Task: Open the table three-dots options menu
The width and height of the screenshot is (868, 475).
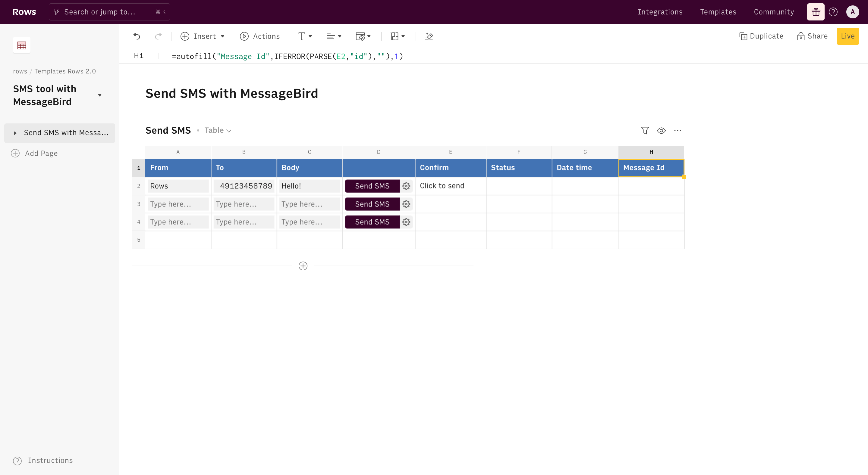Action: coord(677,131)
